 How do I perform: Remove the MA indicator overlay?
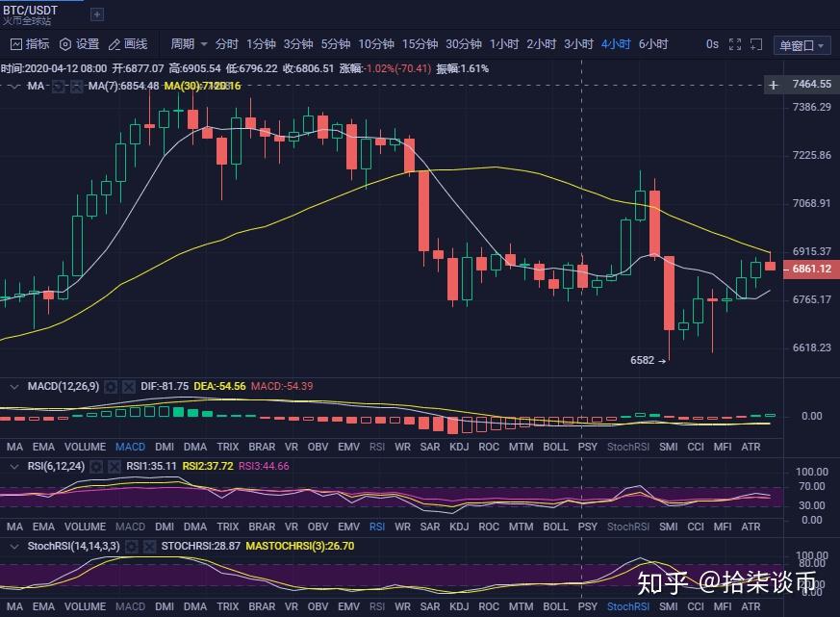click(x=77, y=87)
